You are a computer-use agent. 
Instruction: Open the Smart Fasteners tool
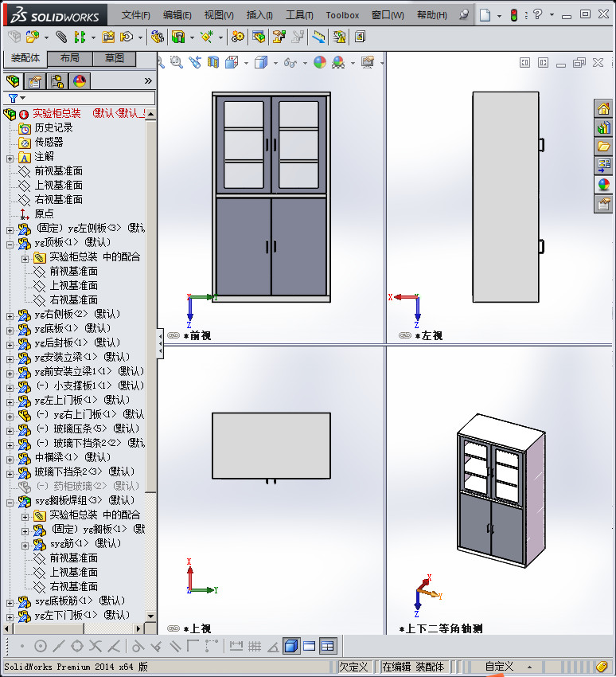[108, 37]
